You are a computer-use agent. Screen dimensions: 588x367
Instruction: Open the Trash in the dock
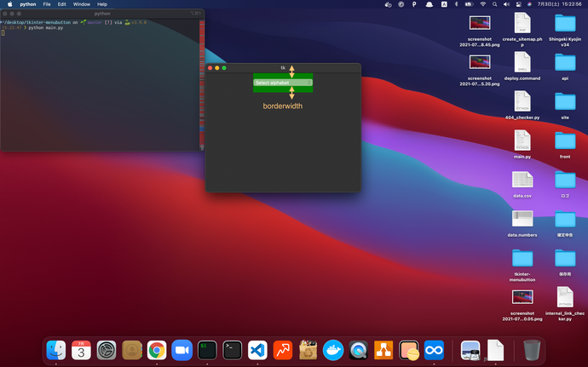click(x=532, y=349)
